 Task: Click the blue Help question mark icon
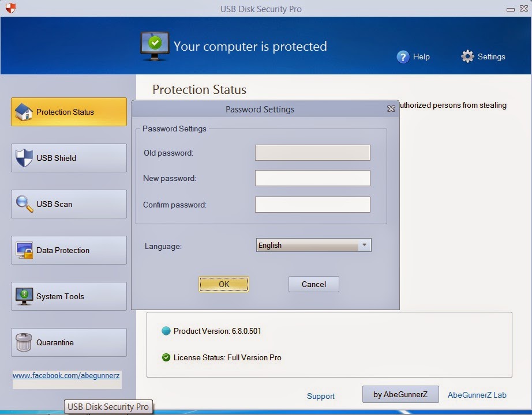403,56
